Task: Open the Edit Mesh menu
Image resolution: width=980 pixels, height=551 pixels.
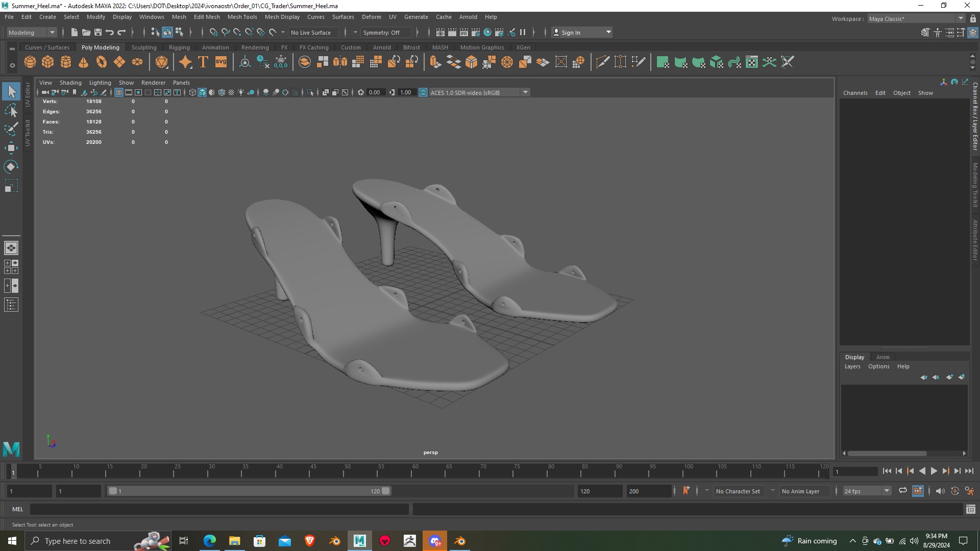Action: [x=207, y=17]
